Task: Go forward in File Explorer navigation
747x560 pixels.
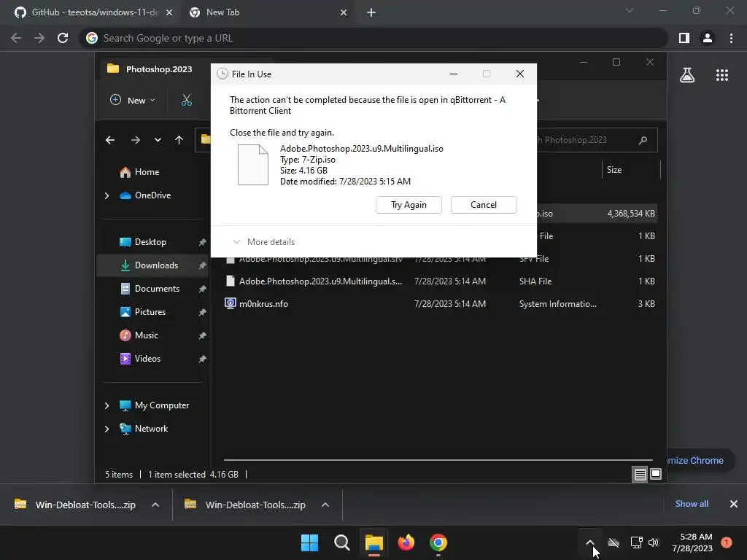Action: [135, 140]
